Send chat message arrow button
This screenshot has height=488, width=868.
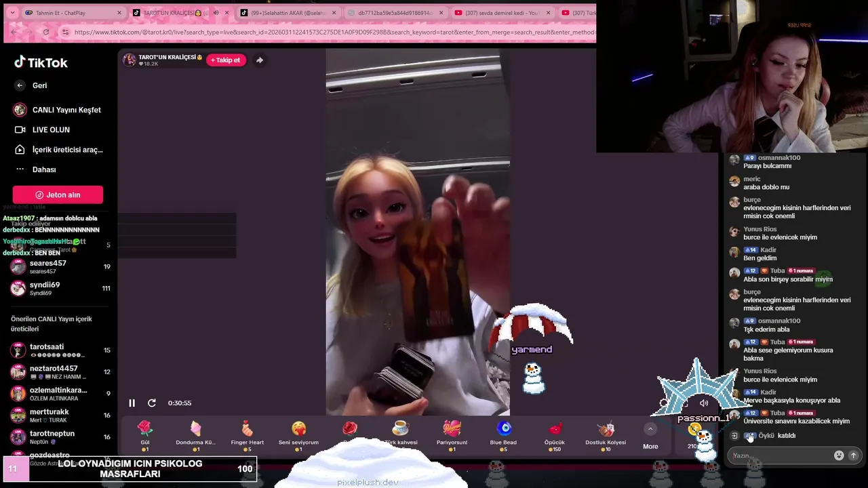pyautogui.click(x=854, y=455)
